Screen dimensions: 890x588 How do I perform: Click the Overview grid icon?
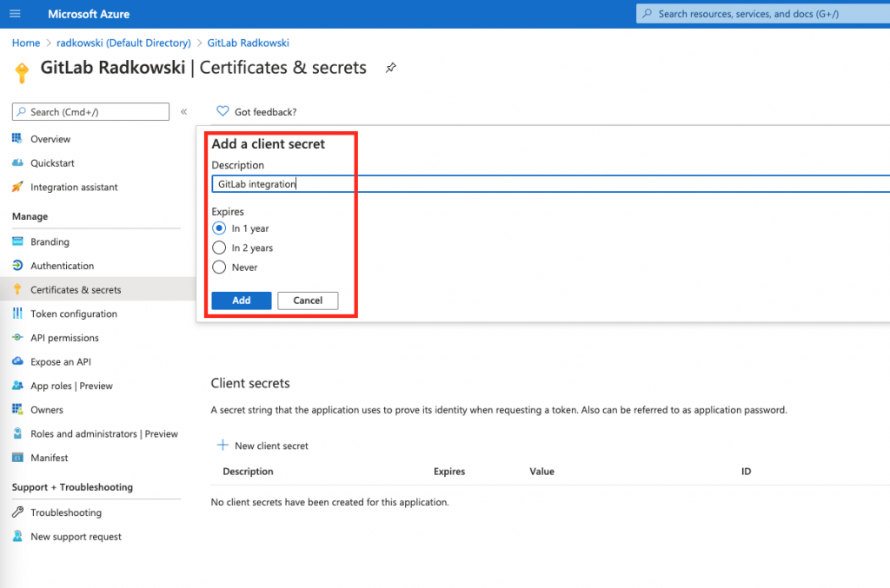click(17, 138)
